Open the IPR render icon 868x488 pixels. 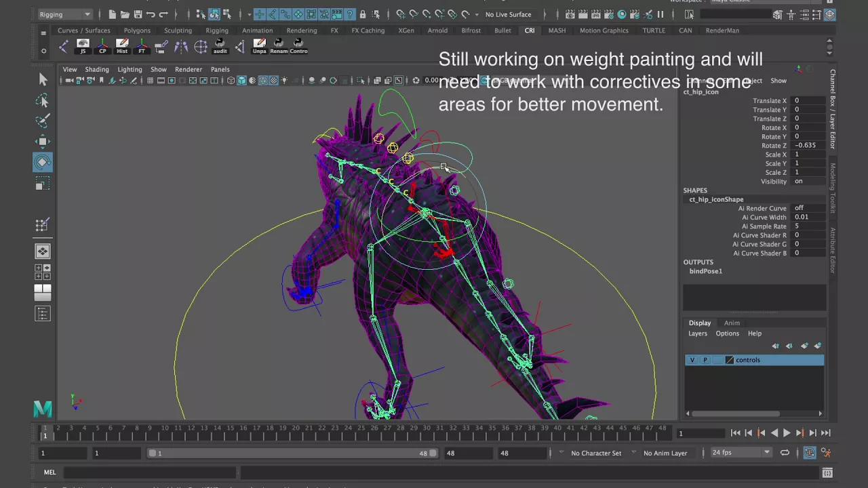[595, 14]
